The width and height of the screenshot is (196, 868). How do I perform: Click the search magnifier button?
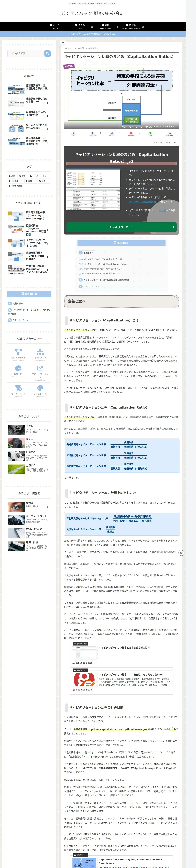tap(47, 53)
